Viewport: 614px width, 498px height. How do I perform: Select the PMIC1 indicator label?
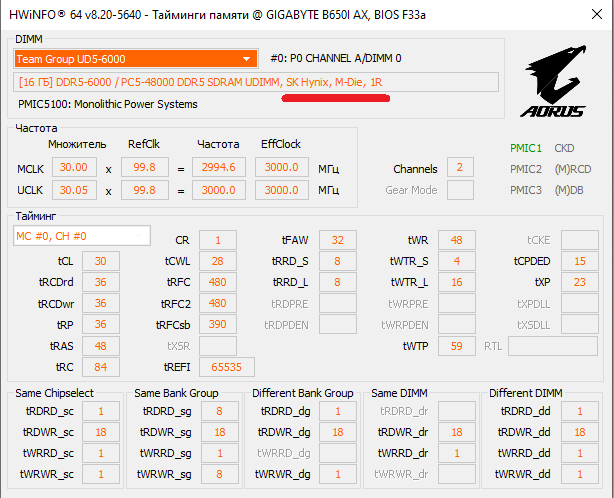[526, 148]
